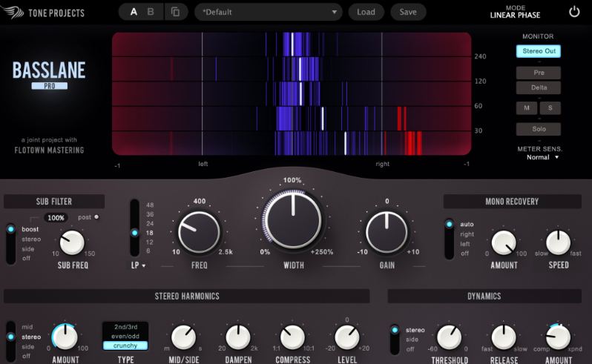Select side in the Stereo Harmonics switch
Screen dimensions: 592x364
(28, 347)
